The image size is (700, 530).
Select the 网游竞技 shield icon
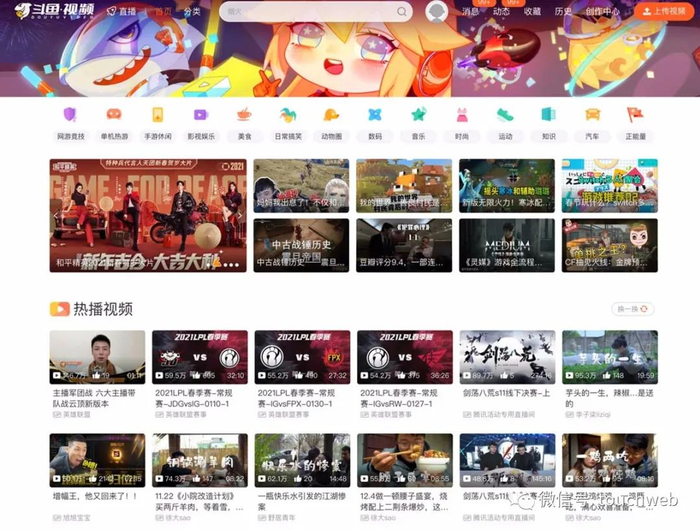pos(71,114)
